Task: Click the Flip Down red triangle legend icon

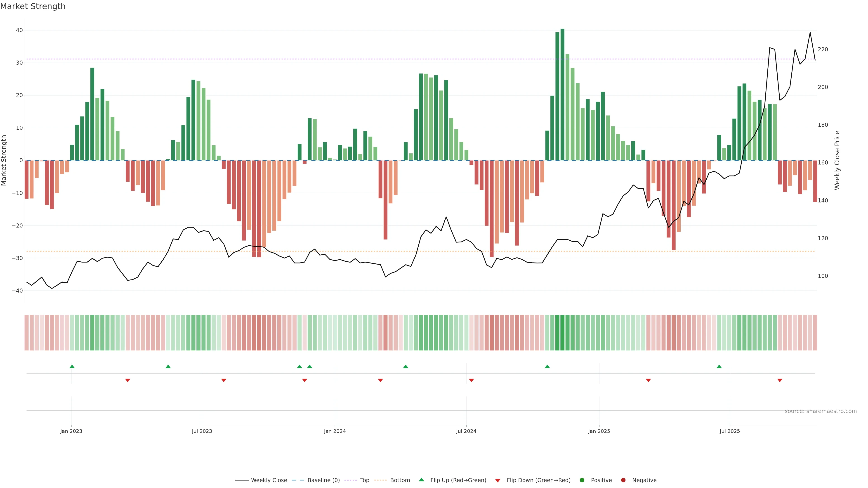Action: [498, 481]
